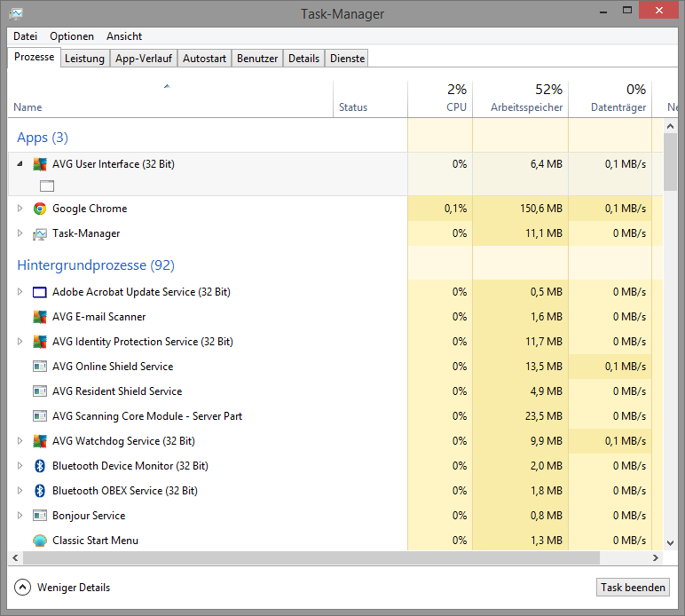Viewport: 685px width, 616px height.
Task: Click the Bluetooth Device Monitor icon
Action: (x=40, y=466)
